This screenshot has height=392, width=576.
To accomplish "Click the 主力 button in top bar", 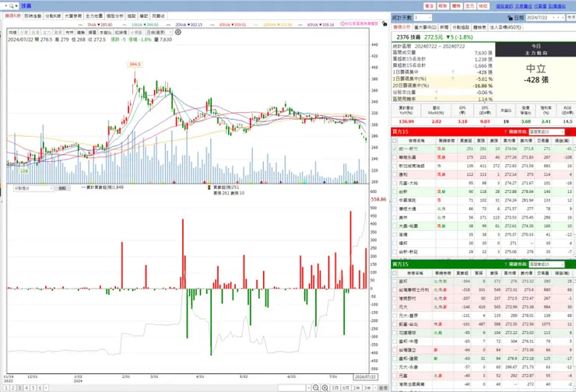I will (469, 6).
